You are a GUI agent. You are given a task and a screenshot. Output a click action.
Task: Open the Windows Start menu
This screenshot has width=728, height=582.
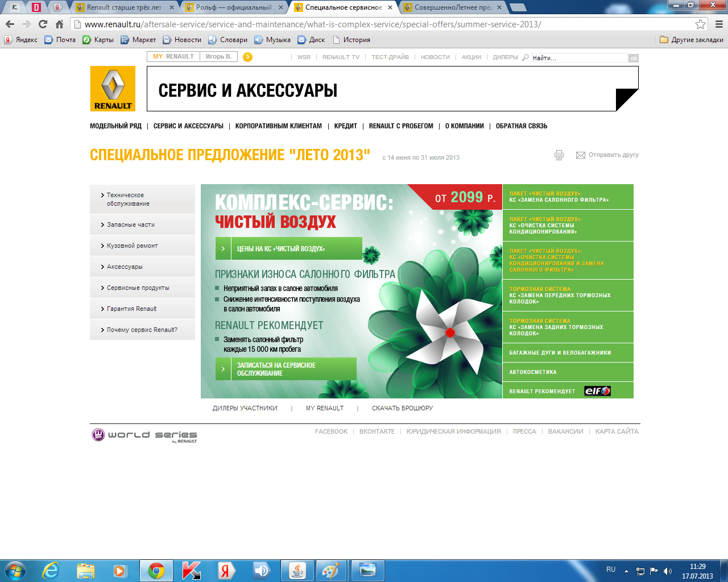15,570
